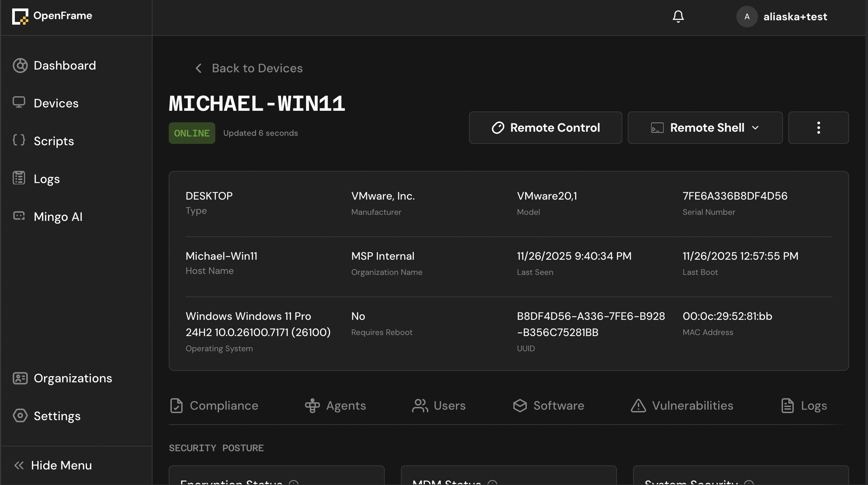
Task: Click the OpenFrame logo icon
Action: (20, 16)
